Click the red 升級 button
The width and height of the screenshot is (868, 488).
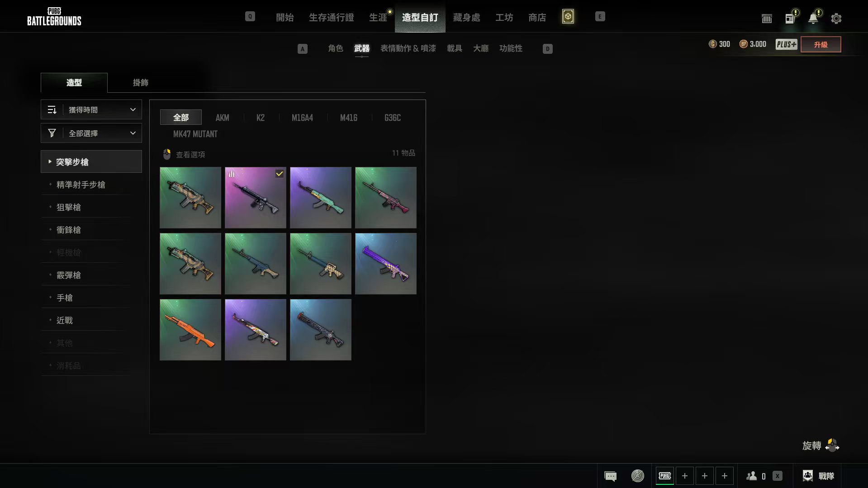(x=821, y=44)
